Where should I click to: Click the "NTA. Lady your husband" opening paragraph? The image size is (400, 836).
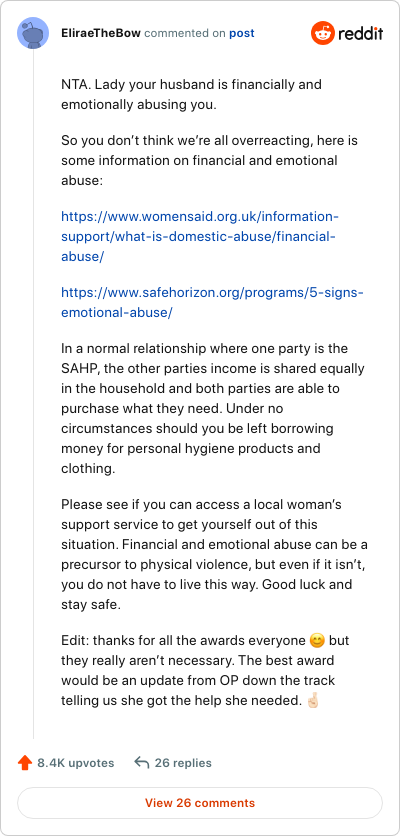pyautogui.click(x=191, y=94)
